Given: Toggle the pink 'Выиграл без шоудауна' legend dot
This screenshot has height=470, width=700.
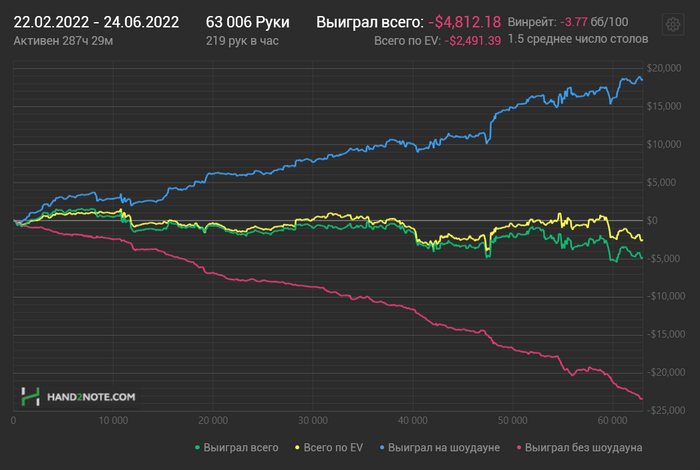Looking at the screenshot, I should tap(519, 447).
